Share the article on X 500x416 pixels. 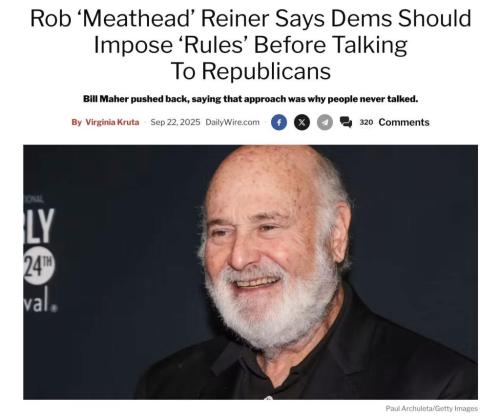click(x=302, y=122)
